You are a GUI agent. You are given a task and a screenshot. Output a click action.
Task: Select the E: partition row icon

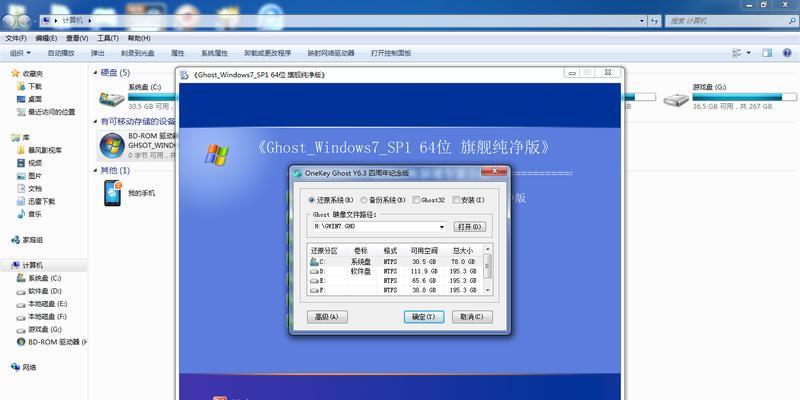click(314, 281)
